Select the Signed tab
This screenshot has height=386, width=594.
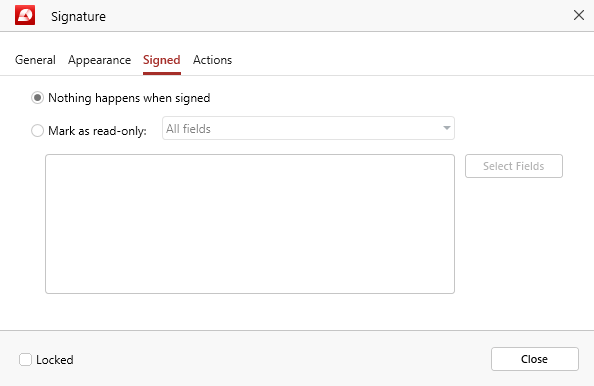coord(162,60)
